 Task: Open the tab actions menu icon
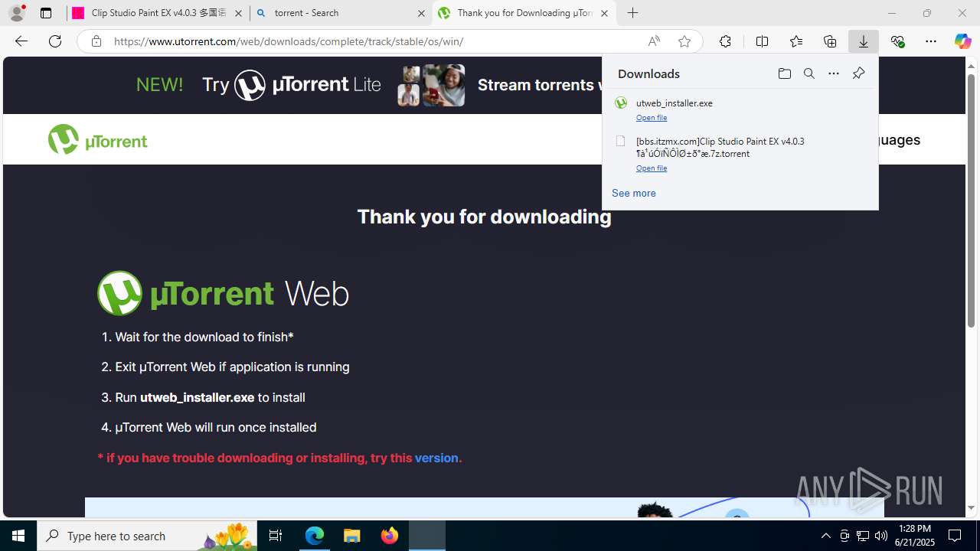point(46,13)
